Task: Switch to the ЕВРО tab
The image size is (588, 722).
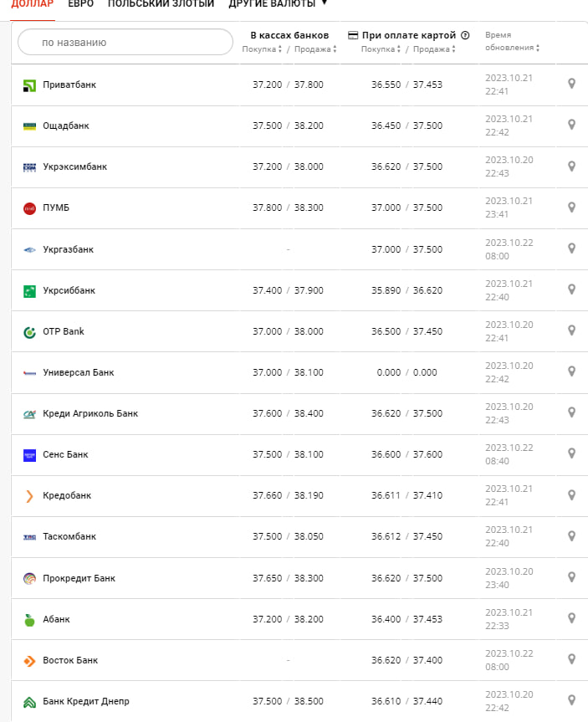Action: click(x=80, y=4)
